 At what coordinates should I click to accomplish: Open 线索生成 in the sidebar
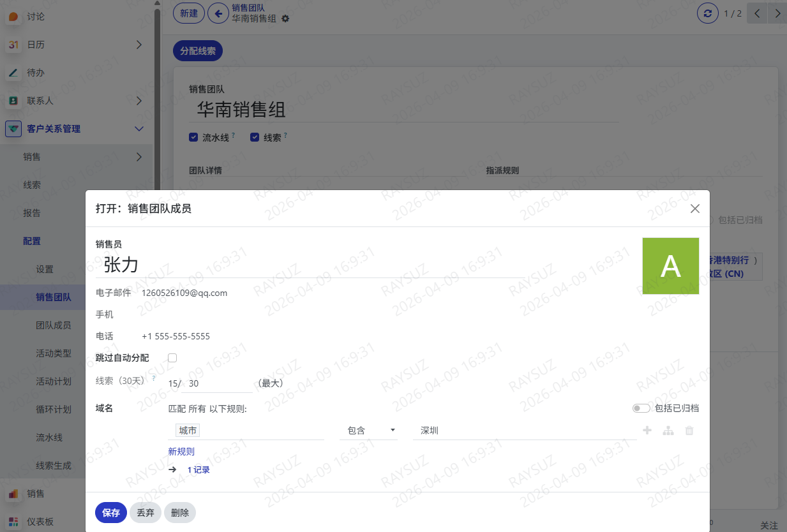[54, 466]
